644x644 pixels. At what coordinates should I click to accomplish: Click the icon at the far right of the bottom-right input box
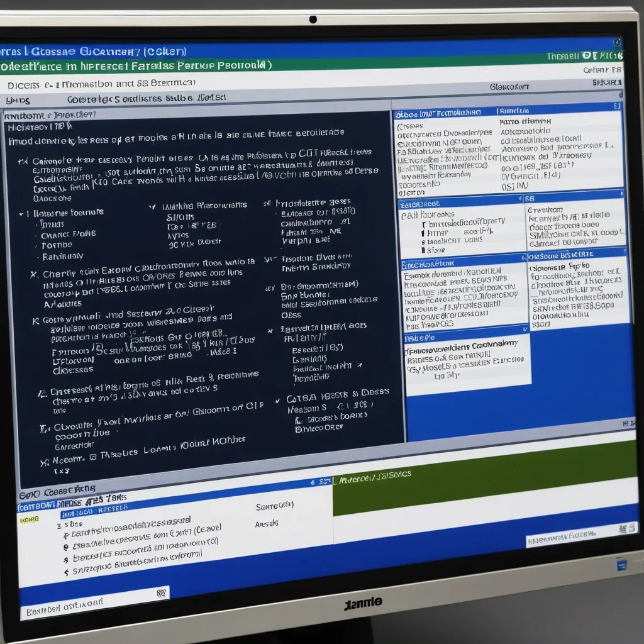click(x=622, y=528)
